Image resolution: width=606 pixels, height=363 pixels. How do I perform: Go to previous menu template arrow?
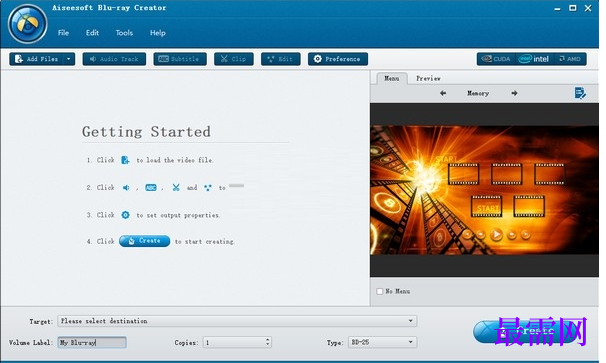pos(443,93)
